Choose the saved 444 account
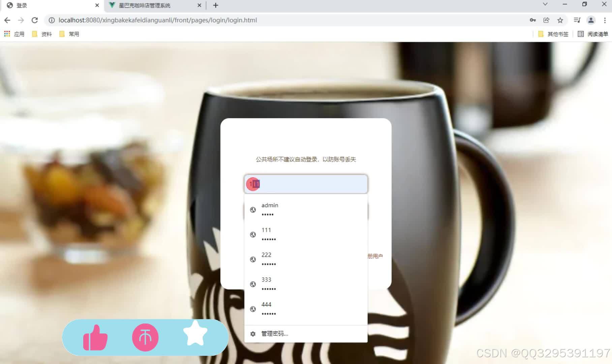This screenshot has height=364, width=612. [x=306, y=309]
